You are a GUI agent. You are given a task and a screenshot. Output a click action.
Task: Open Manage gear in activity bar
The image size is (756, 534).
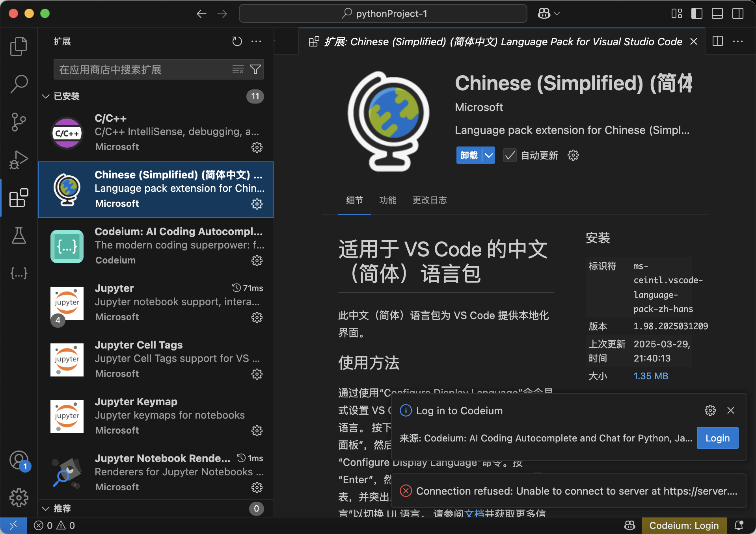[19, 498]
